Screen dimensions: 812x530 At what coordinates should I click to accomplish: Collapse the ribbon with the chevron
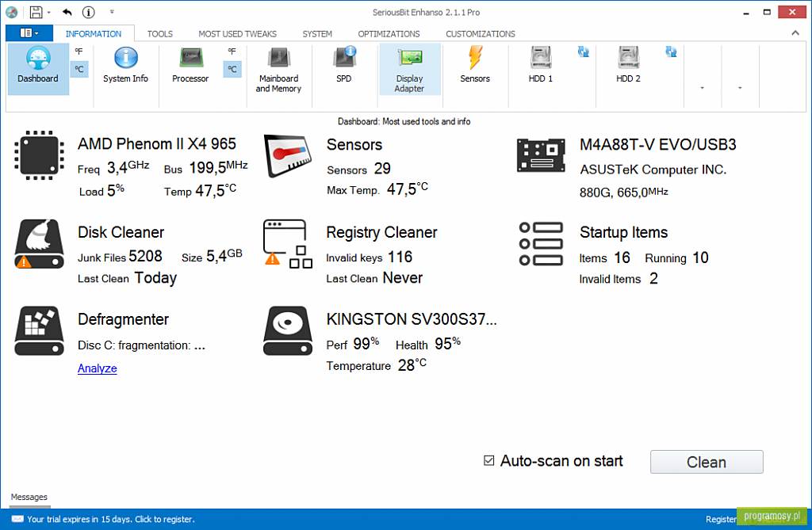795,33
